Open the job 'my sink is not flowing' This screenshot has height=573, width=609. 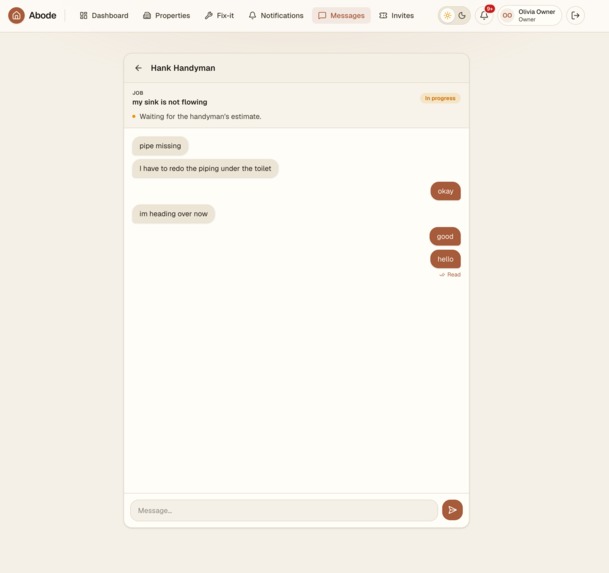coord(170,102)
